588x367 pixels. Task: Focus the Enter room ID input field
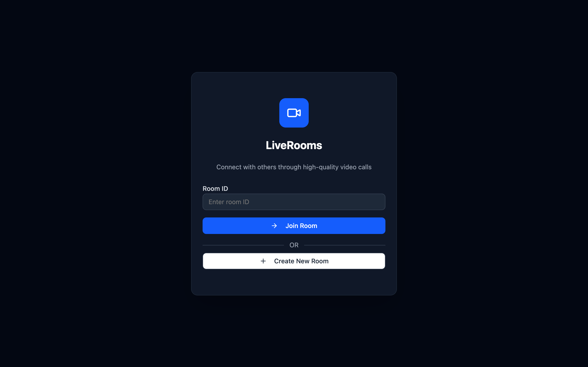pyautogui.click(x=294, y=202)
